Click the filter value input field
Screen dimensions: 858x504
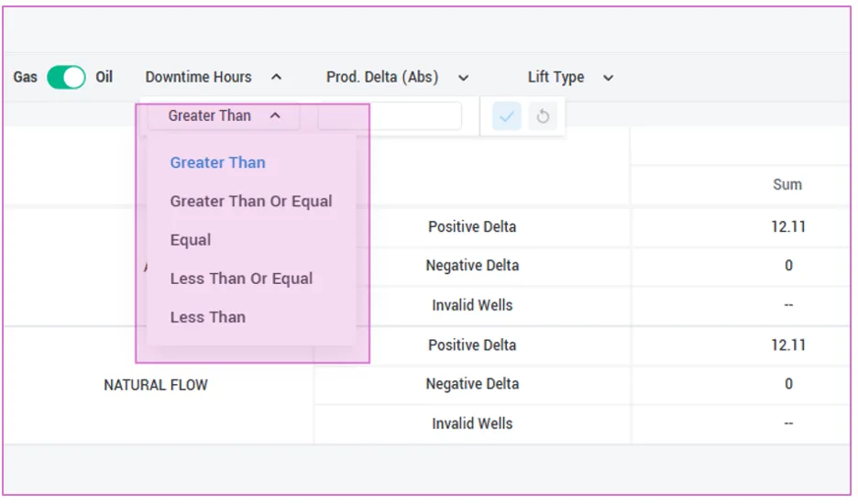pos(390,116)
